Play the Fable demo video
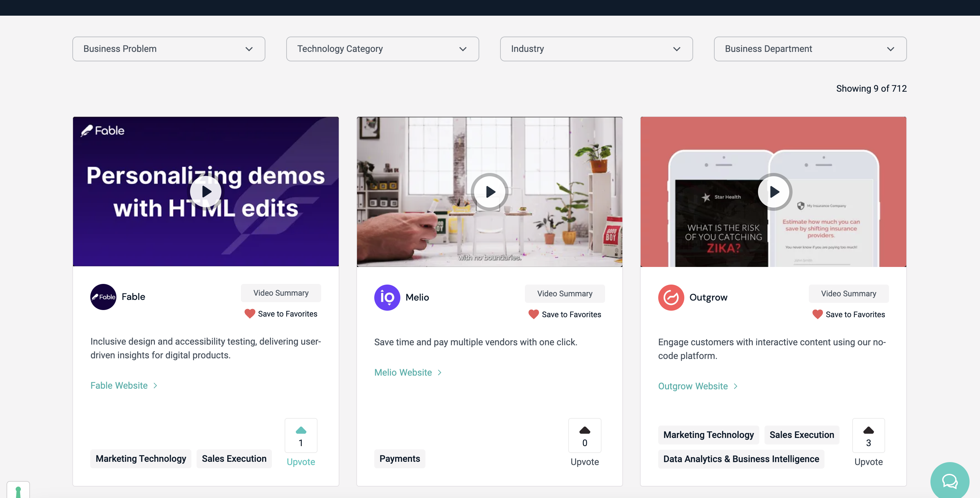Image resolution: width=980 pixels, height=498 pixels. [x=206, y=192]
